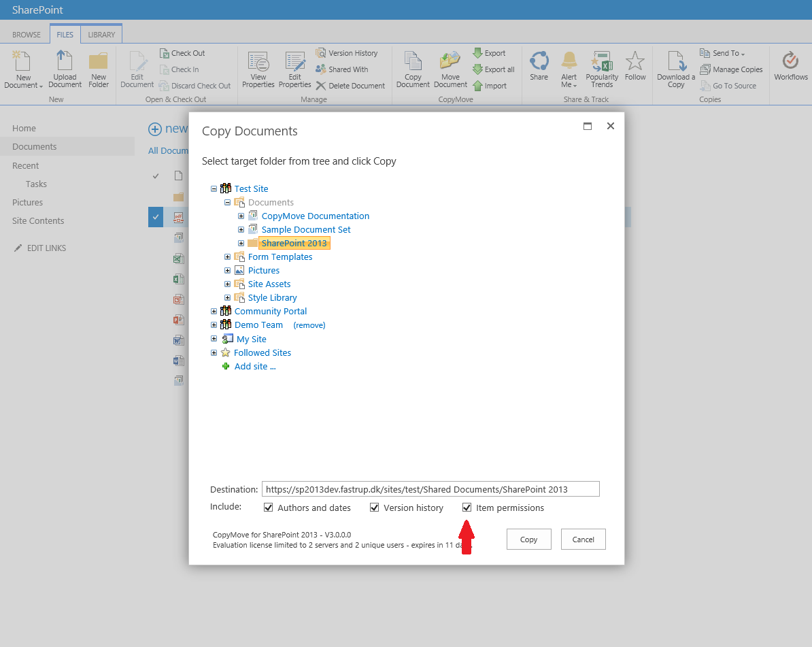Screen dimensions: 812x647
Task: Toggle the selected PDF row checkbox
Action: click(x=155, y=217)
